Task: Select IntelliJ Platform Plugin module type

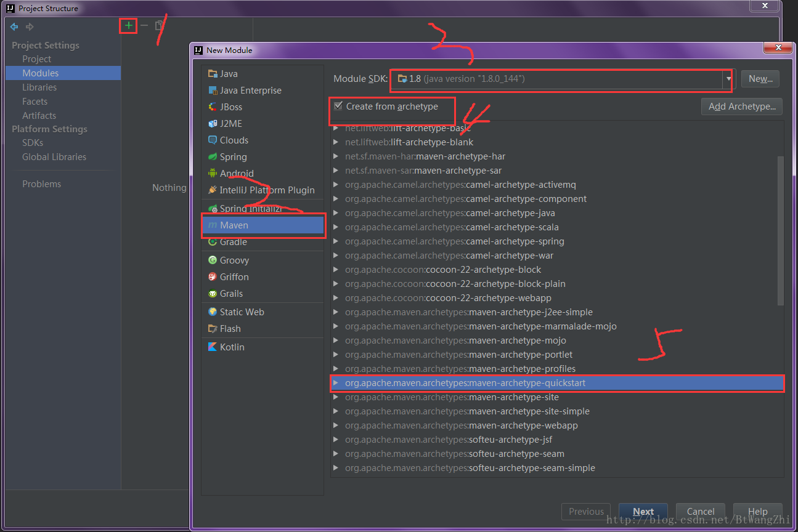Action: coord(263,190)
